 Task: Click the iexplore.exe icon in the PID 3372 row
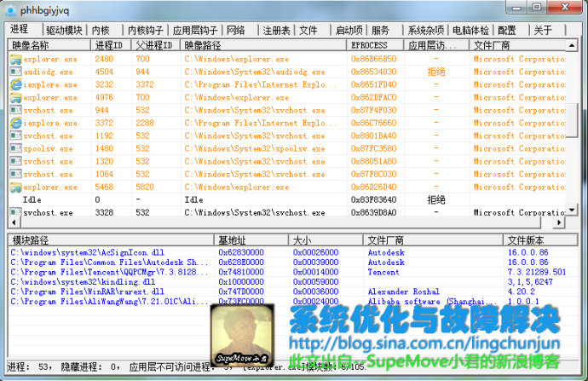(x=15, y=123)
